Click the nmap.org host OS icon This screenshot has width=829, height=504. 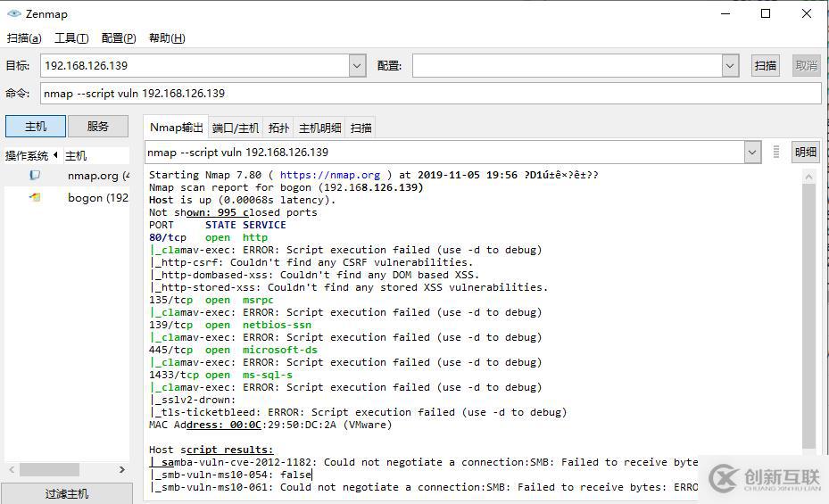point(35,175)
